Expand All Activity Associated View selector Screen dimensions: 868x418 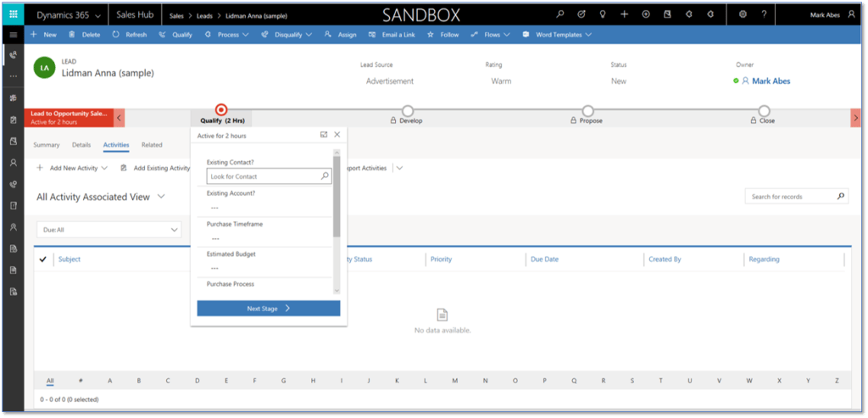click(x=161, y=197)
